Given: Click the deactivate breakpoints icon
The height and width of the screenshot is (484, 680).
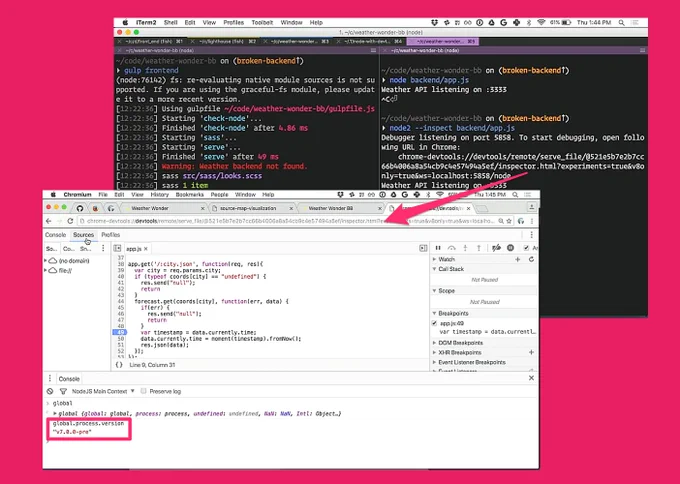Looking at the screenshot, I should (497, 248).
